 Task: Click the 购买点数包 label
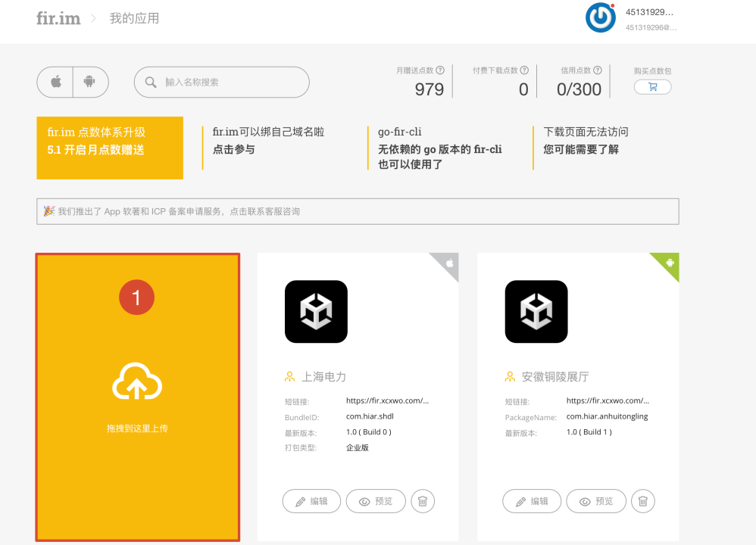652,71
